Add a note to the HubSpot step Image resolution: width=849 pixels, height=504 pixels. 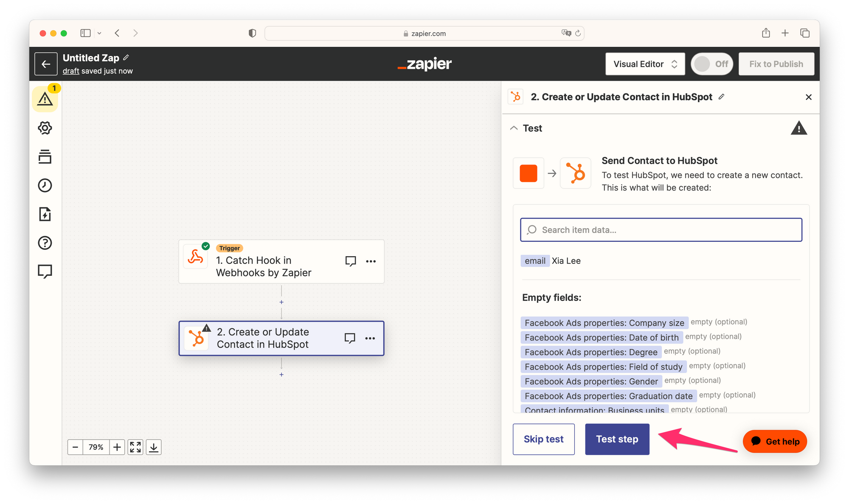(x=350, y=338)
